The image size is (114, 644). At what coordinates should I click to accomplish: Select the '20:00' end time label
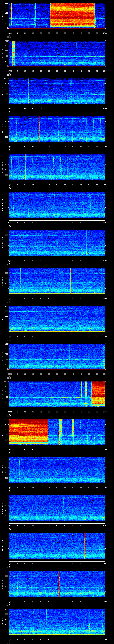pyautogui.click(x=105, y=147)
